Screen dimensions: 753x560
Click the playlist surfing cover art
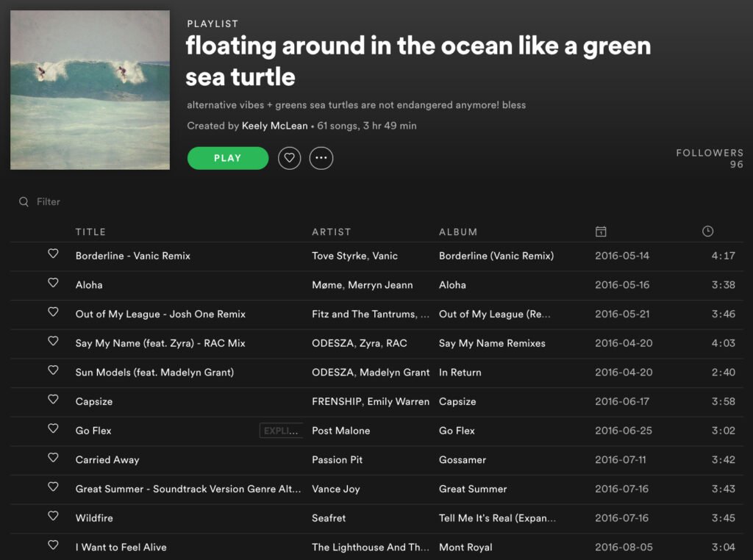point(90,90)
